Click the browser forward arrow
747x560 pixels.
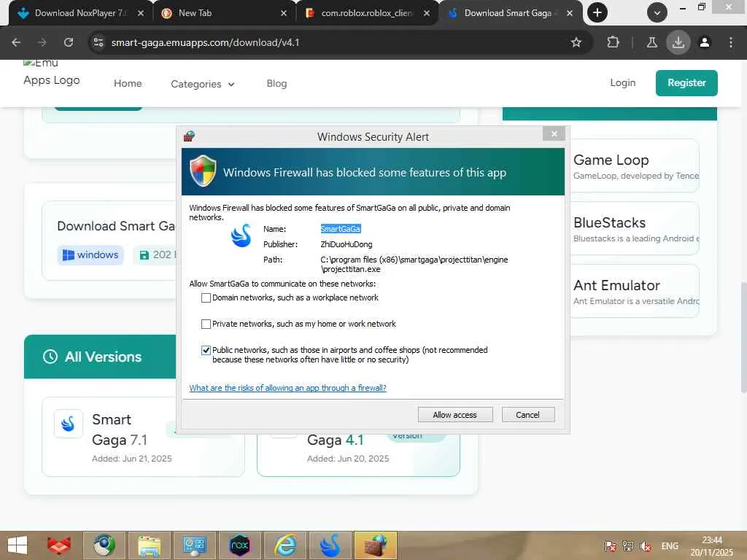click(x=42, y=42)
